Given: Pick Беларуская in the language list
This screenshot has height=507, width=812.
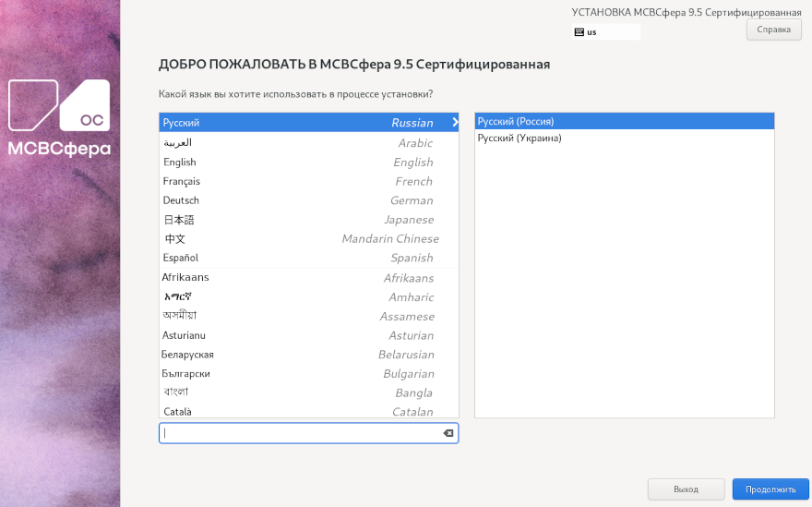Looking at the screenshot, I should 308,355.
